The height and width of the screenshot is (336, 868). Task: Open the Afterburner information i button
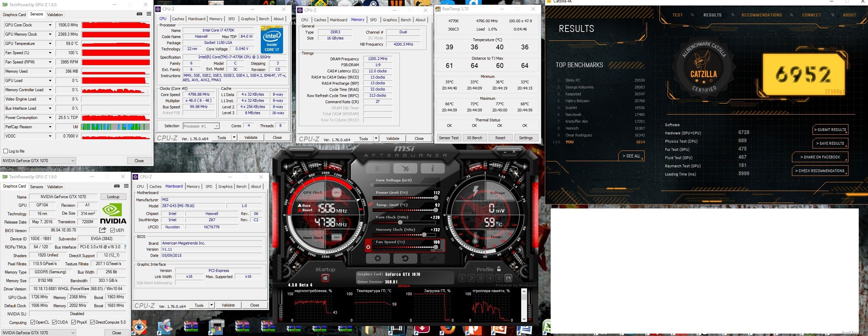click(432, 168)
